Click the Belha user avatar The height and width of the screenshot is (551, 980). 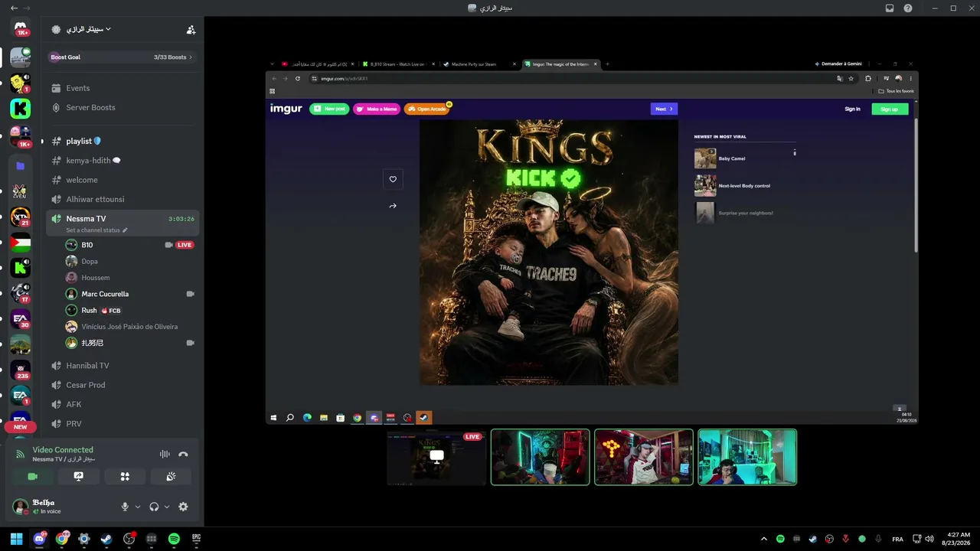(21, 507)
